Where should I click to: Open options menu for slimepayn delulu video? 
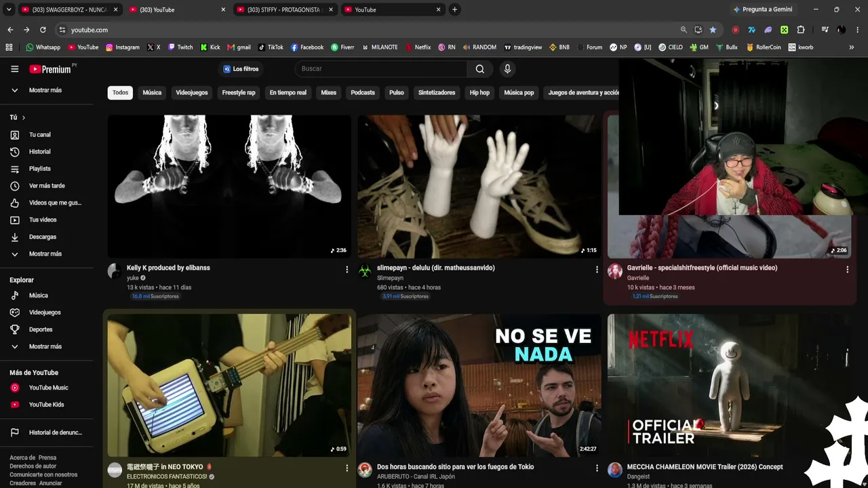point(597,270)
